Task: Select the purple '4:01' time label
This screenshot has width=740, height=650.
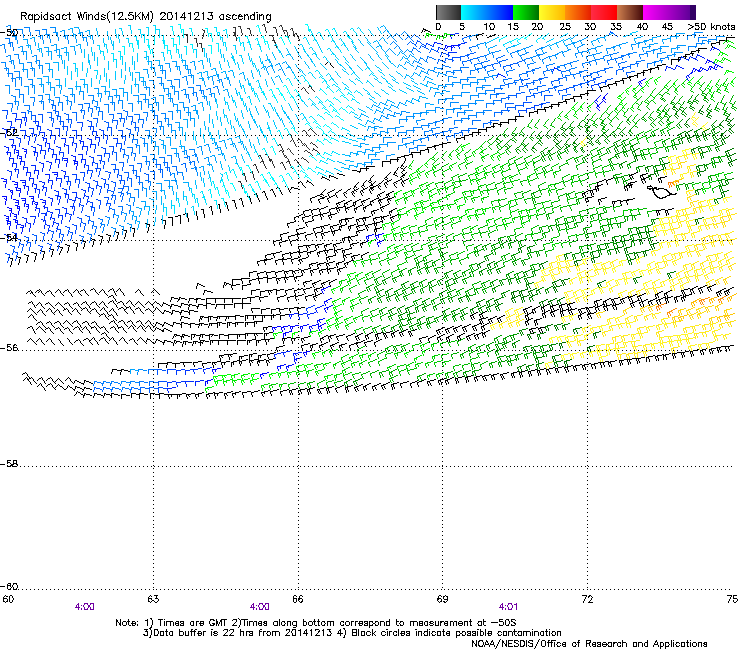Action: pos(508,607)
